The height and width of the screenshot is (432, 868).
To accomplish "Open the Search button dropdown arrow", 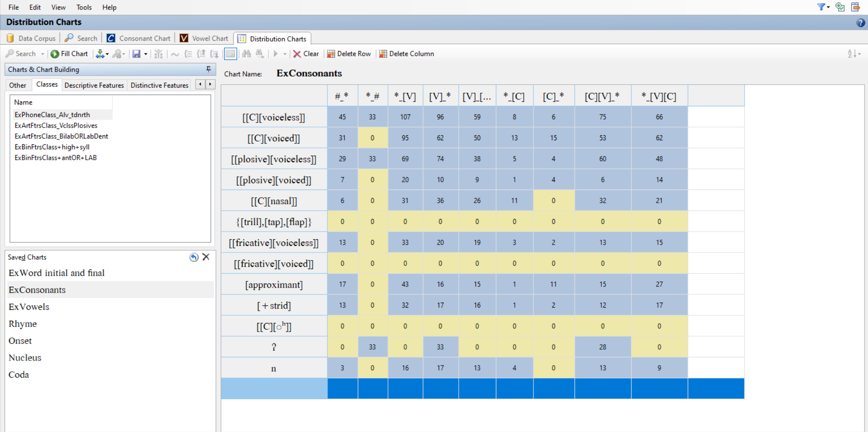I will [42, 54].
